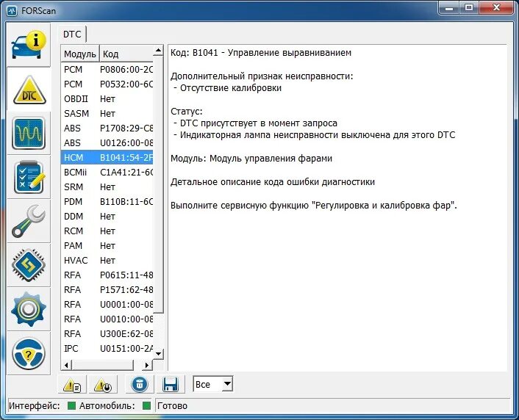Click the 'Код: B1041' description line
Viewport: 519px width, 420px height.
point(261,53)
